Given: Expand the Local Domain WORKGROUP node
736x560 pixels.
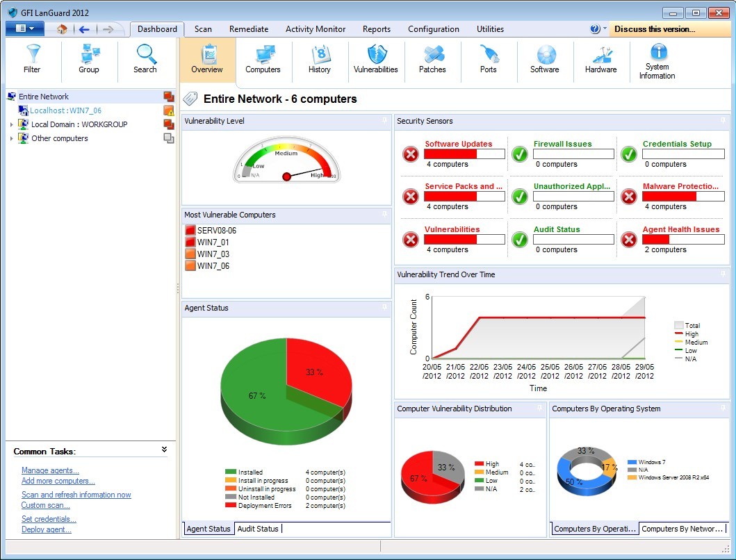Looking at the screenshot, I should [11, 125].
